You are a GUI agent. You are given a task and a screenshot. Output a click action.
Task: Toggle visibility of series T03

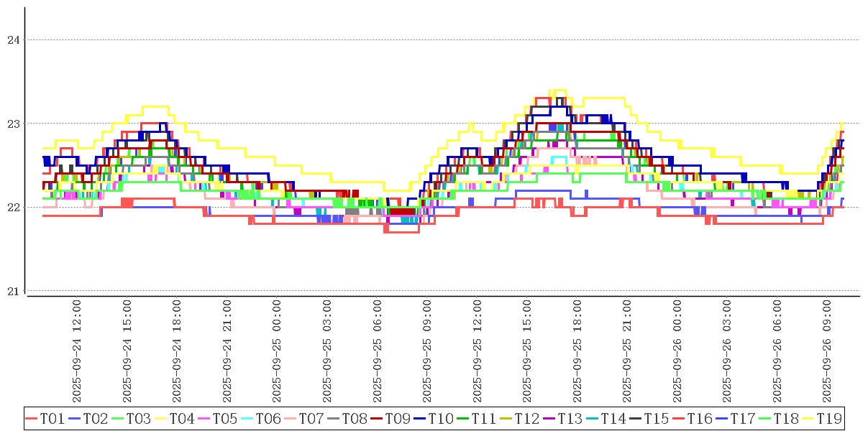click(138, 418)
